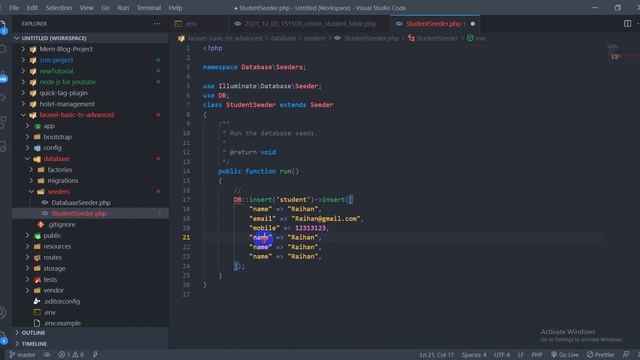
Task: Click the database breadcrumb segment
Action: point(283,38)
